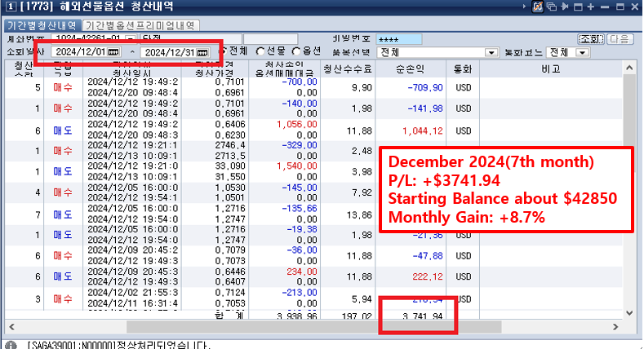
Task: Click the 다음 next button
Action: [622, 38]
